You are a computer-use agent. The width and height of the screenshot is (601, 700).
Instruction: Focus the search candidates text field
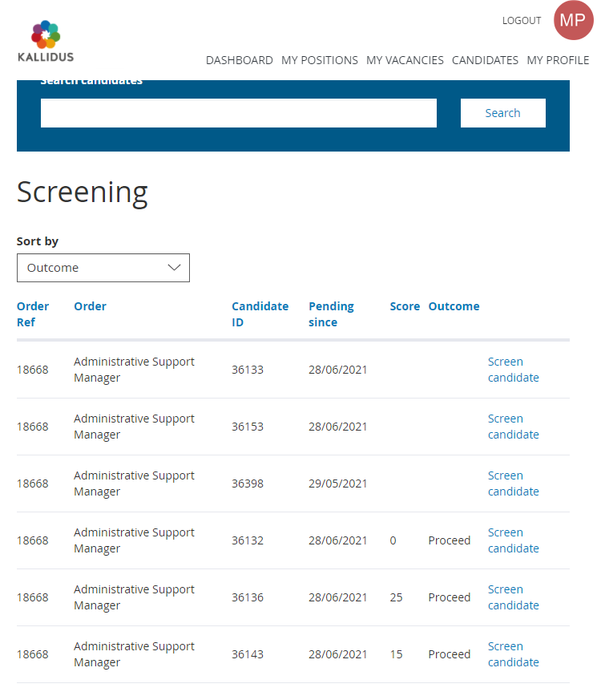pyautogui.click(x=238, y=113)
